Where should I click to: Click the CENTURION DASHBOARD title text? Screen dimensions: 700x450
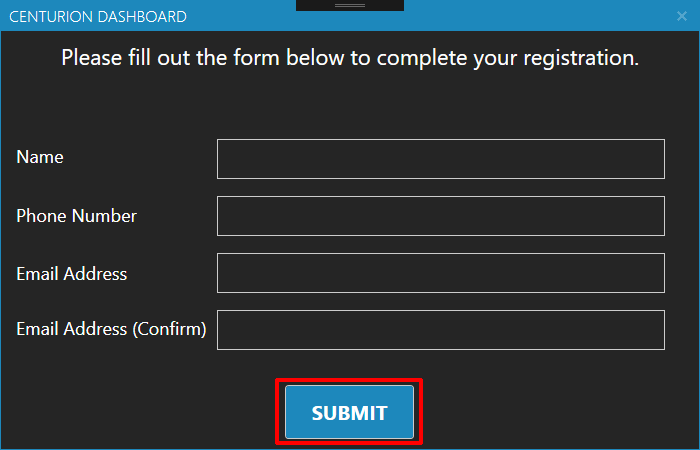click(x=98, y=17)
